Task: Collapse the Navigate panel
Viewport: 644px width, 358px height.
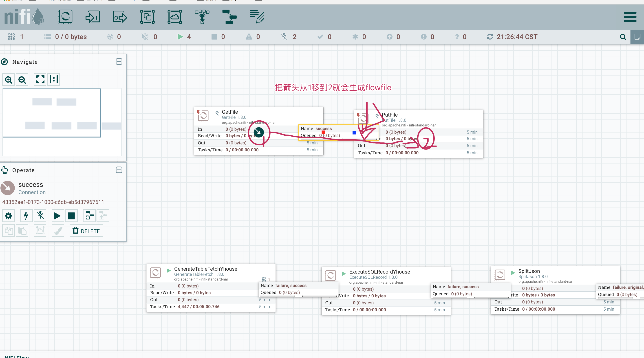Action: 119,62
